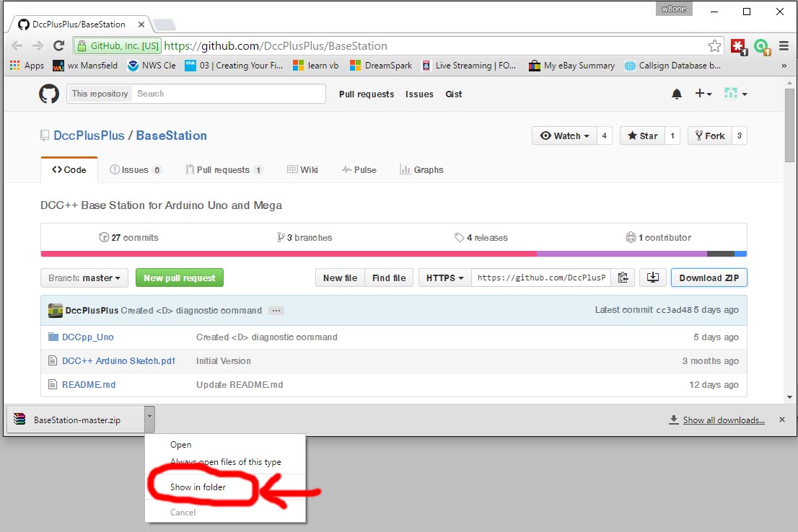The width and height of the screenshot is (798, 532).
Task: Show more bookmarks chevron
Action: (784, 66)
